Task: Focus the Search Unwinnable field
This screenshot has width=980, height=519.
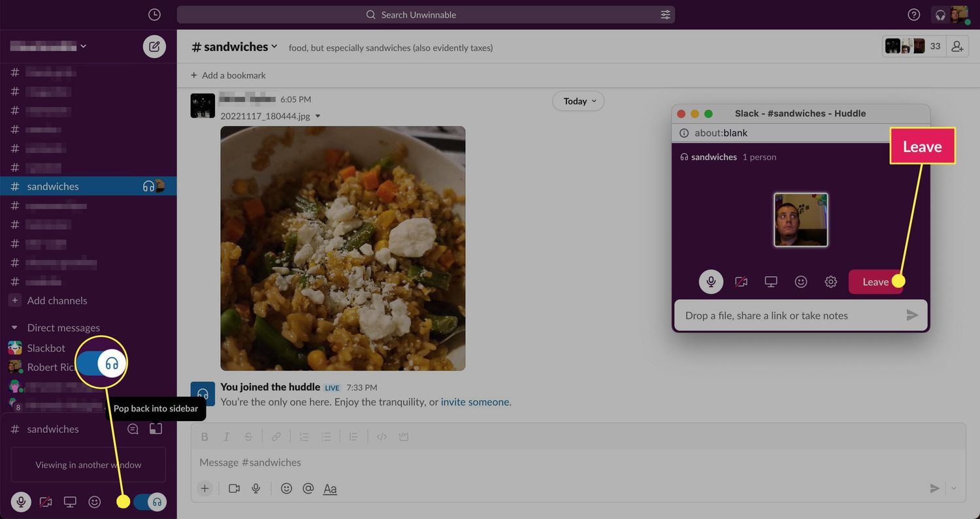Action: [x=426, y=14]
